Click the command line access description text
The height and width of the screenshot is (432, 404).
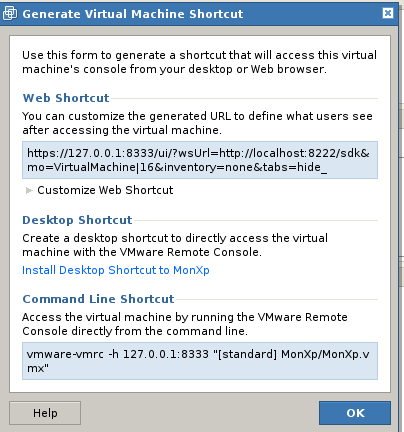(185, 324)
